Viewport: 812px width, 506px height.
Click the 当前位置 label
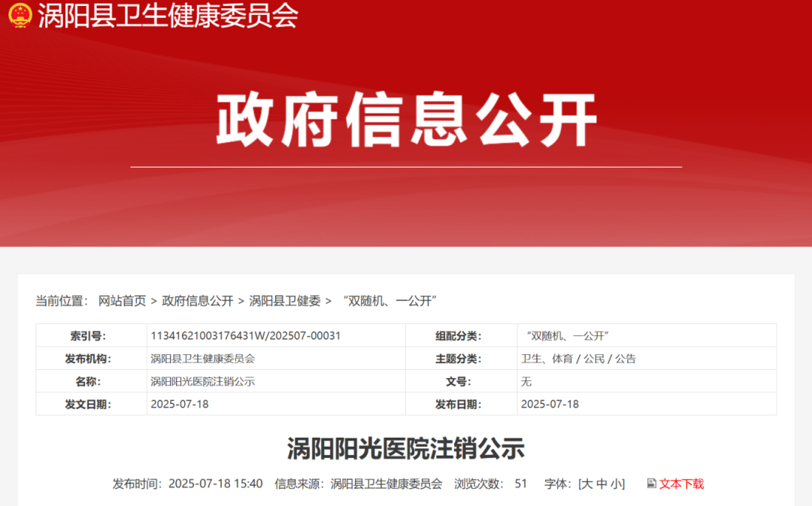[62, 301]
